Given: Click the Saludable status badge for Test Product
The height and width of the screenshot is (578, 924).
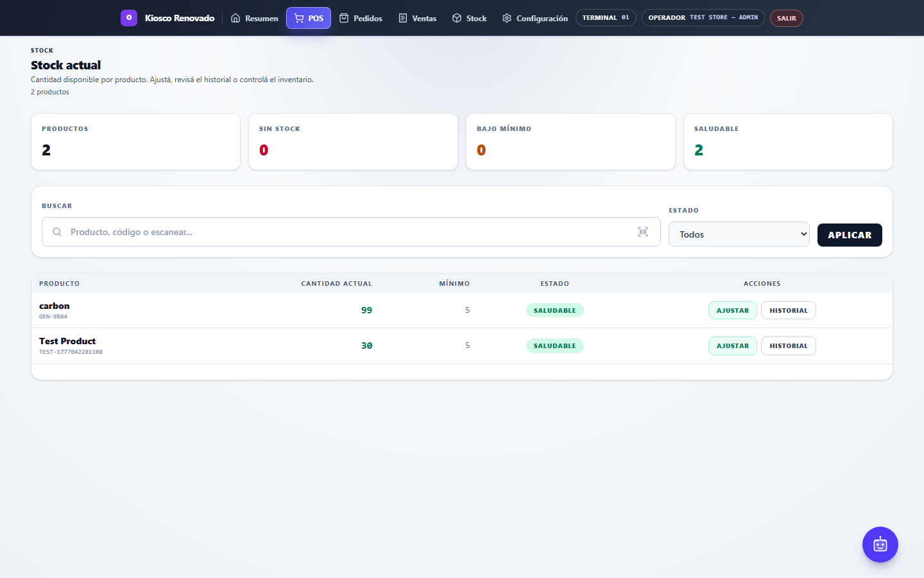Looking at the screenshot, I should click(555, 346).
